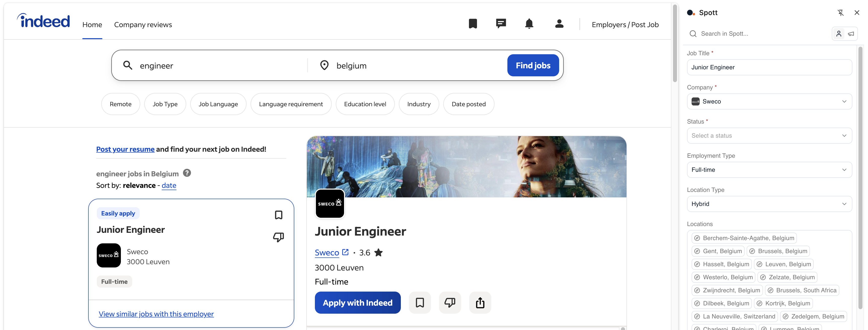This screenshot has width=868, height=330.
Task: Click the Spott logo dot icon
Action: [691, 13]
